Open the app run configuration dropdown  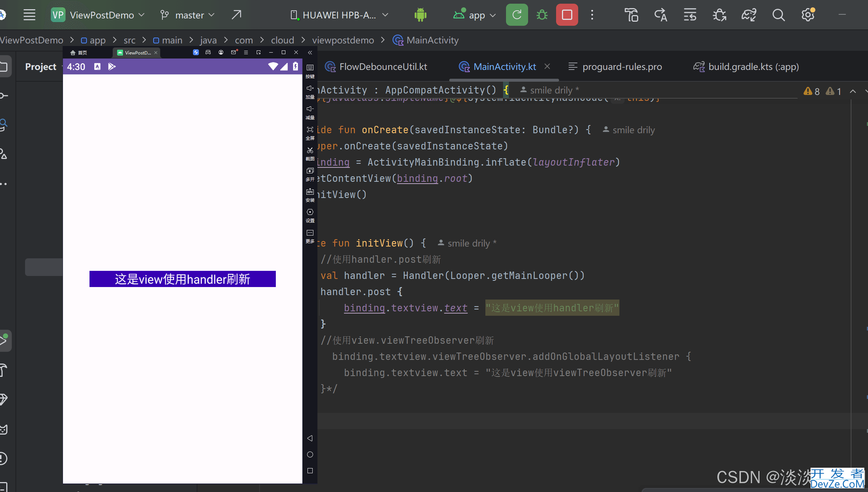475,15
